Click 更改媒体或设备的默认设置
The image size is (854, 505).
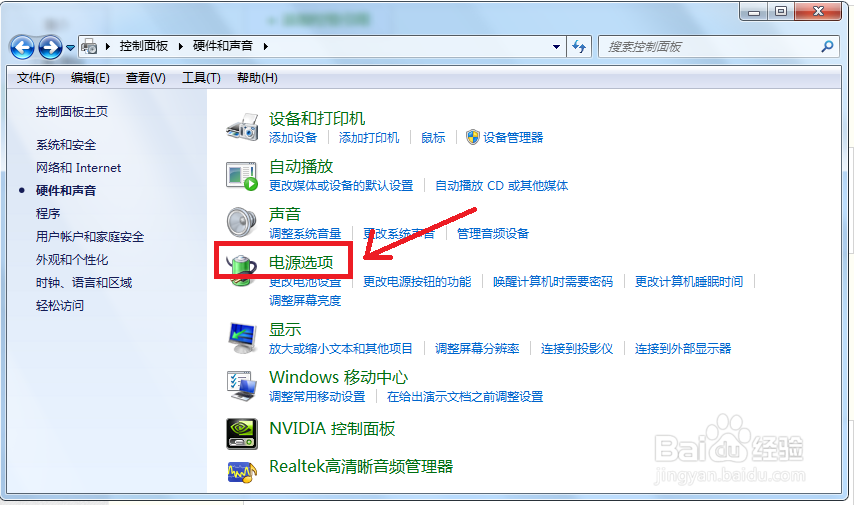pyautogui.click(x=341, y=186)
